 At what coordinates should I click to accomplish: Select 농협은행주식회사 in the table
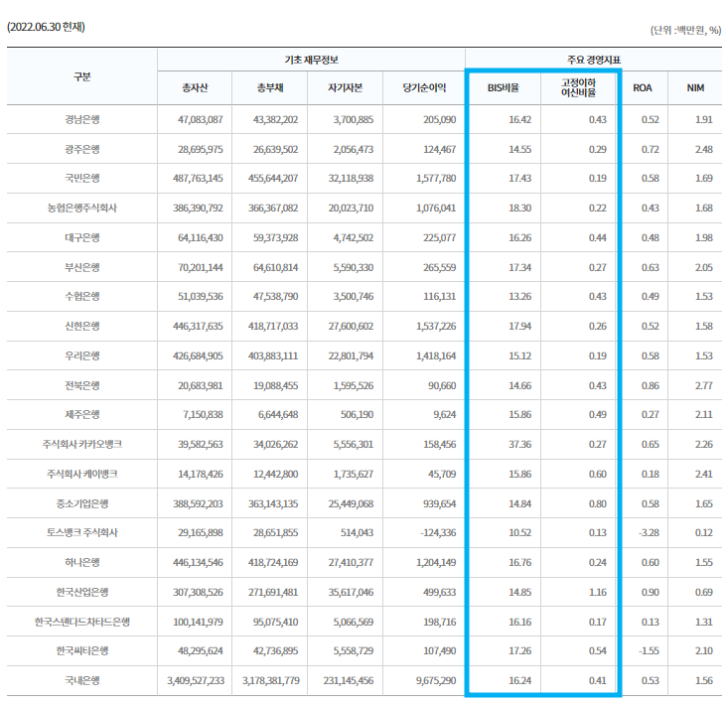[82, 208]
